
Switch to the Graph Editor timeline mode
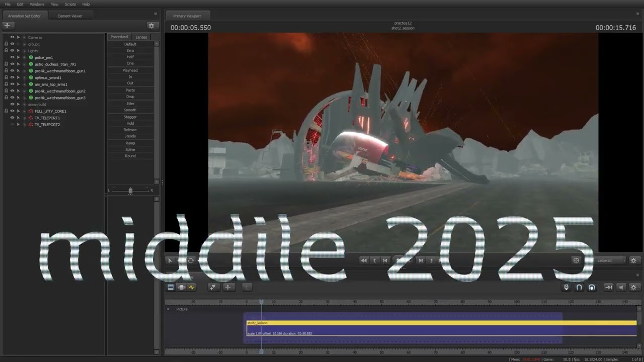(191, 287)
